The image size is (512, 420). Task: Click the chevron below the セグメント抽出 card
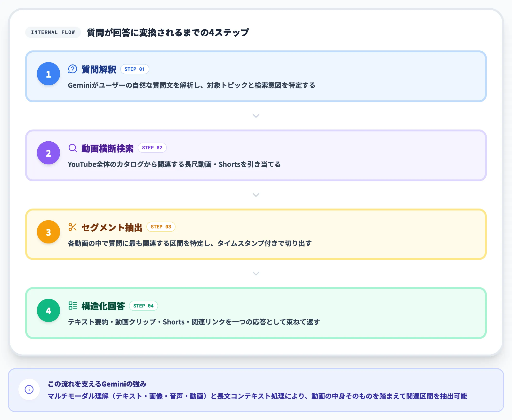[256, 274]
